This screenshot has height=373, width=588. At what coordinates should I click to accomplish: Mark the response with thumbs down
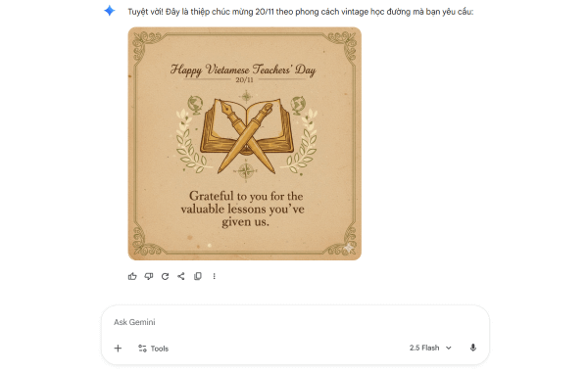(x=149, y=276)
